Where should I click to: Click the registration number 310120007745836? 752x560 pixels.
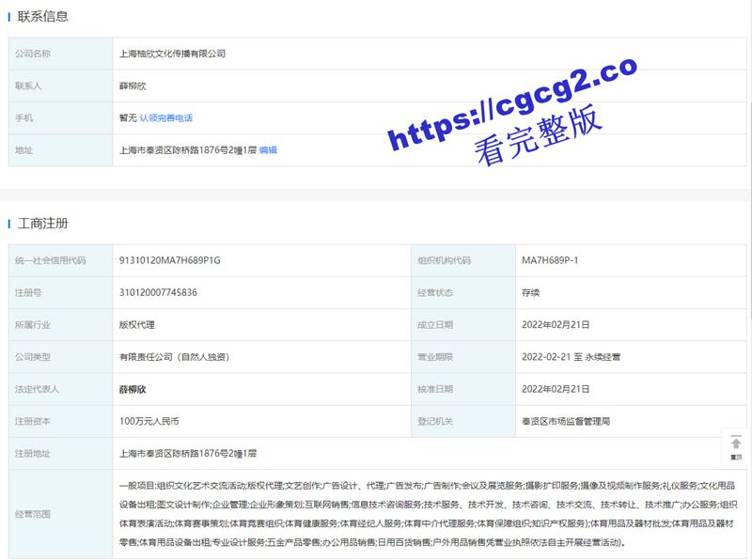tap(159, 292)
